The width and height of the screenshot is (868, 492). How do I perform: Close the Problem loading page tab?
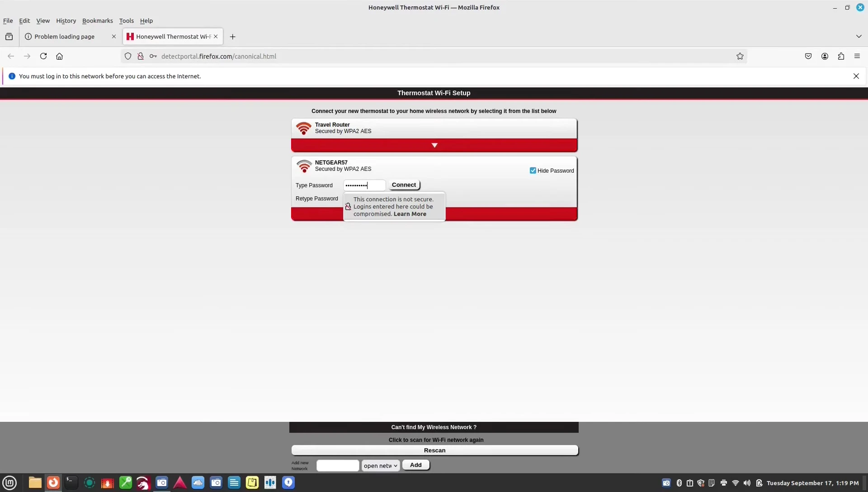[x=113, y=37]
